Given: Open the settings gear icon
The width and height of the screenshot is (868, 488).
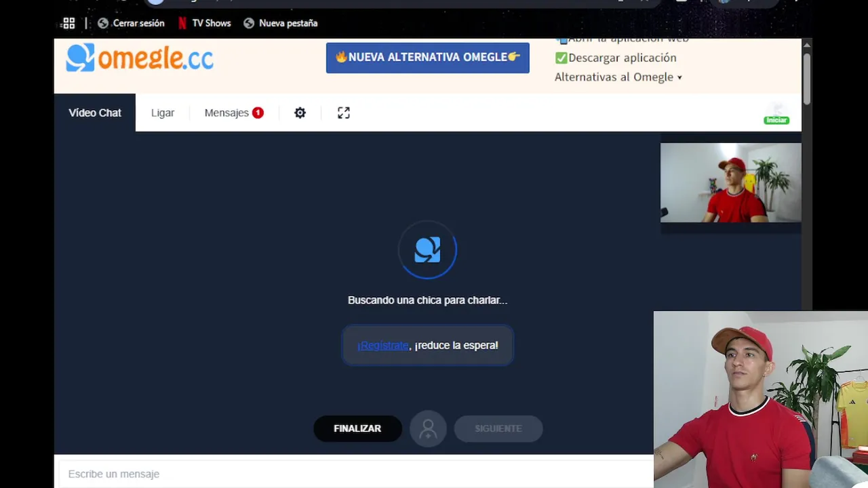Looking at the screenshot, I should click(x=300, y=113).
